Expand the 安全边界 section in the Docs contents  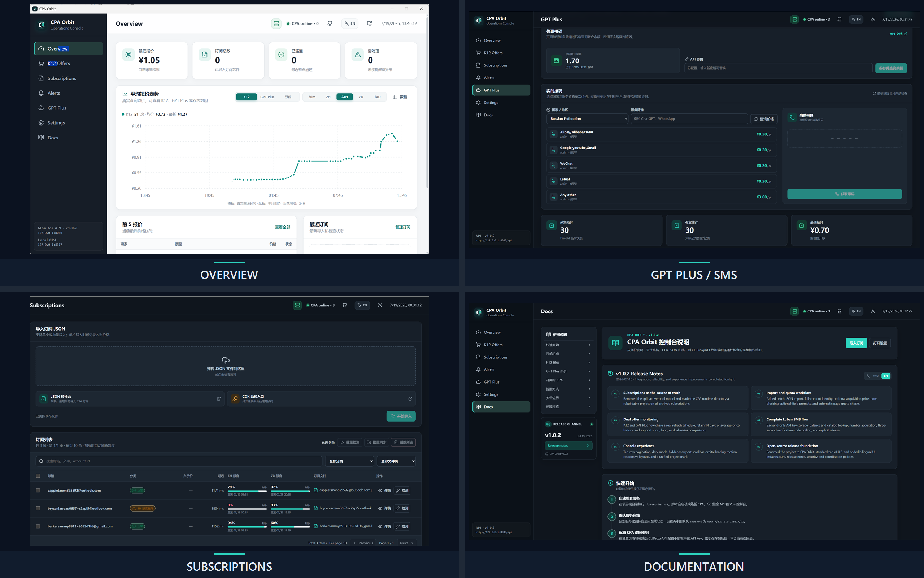click(568, 398)
